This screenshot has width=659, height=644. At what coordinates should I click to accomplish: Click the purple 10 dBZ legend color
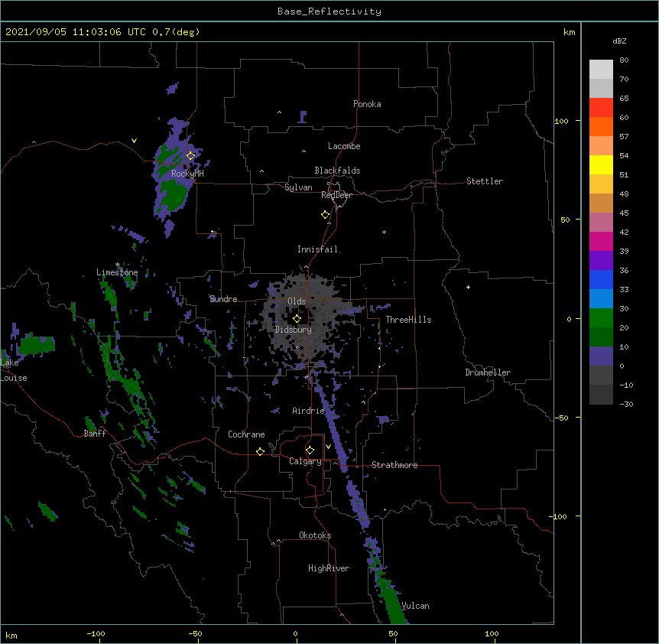point(601,356)
